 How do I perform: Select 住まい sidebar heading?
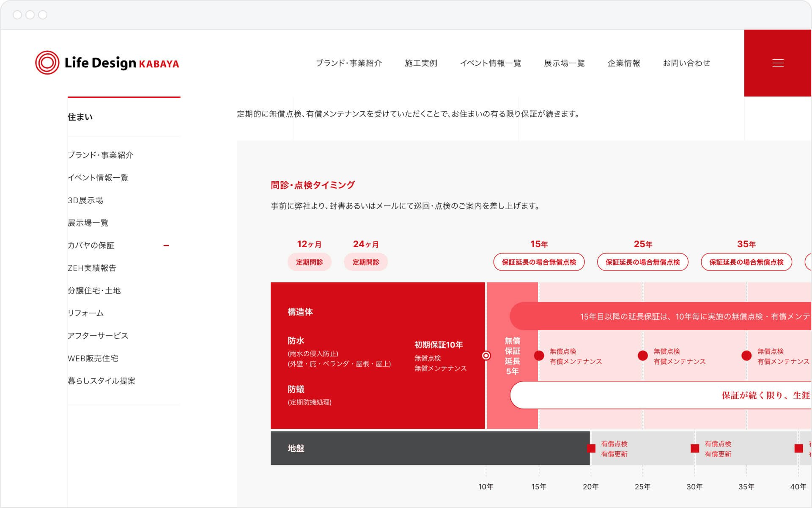tap(80, 117)
